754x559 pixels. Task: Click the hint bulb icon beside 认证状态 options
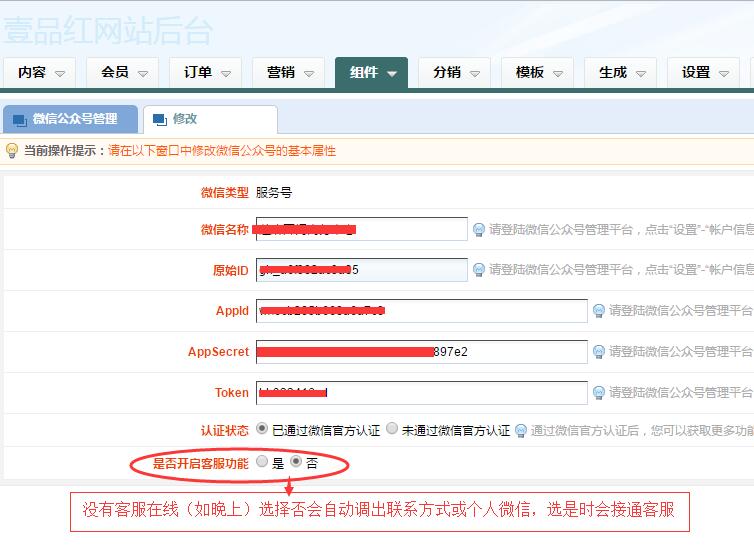click(520, 431)
